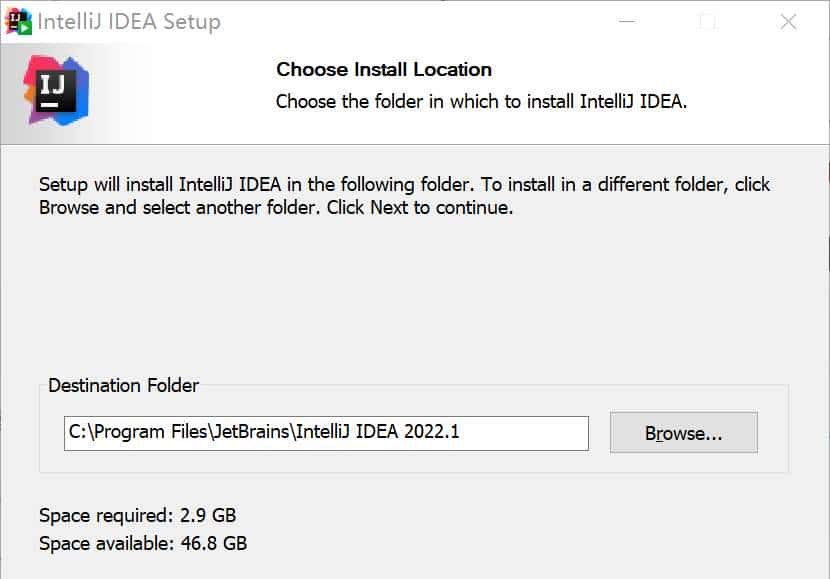The image size is (830, 579).
Task: Close the IntelliJ IDEA Setup window
Action: [x=788, y=22]
